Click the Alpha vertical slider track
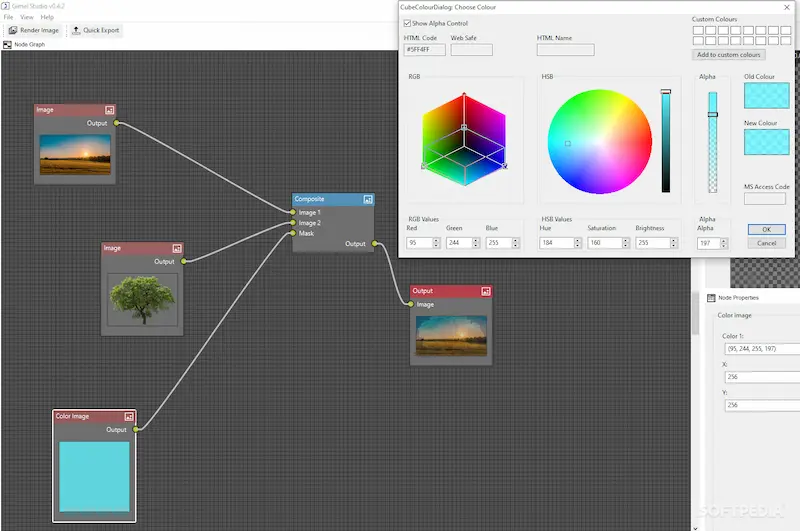The width and height of the screenshot is (800, 531). click(713, 150)
